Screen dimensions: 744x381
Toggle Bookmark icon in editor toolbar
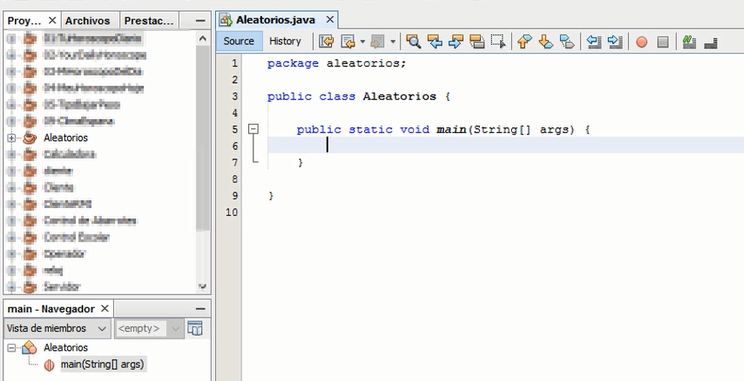pos(567,42)
